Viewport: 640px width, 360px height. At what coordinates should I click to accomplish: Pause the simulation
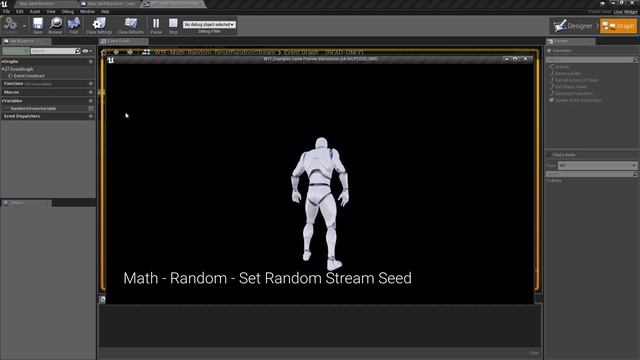point(156,25)
